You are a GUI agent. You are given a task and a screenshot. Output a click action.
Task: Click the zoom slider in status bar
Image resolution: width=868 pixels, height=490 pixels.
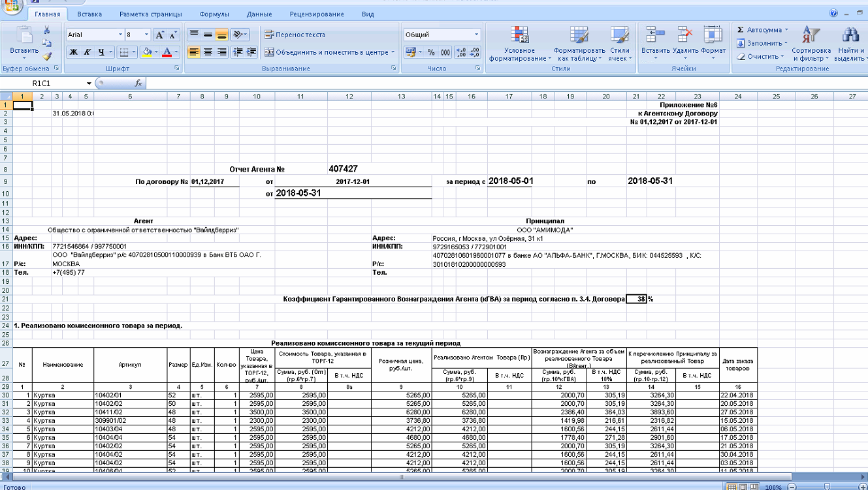point(826,487)
